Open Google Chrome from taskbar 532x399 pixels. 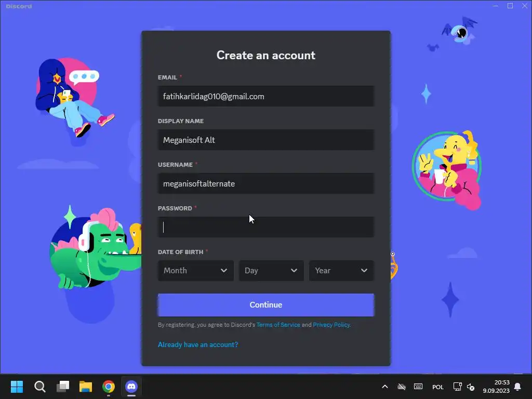point(109,387)
